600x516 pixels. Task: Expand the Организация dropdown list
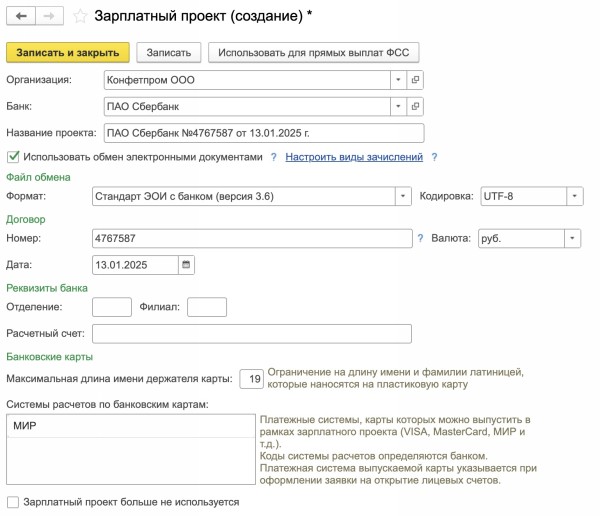(x=399, y=79)
